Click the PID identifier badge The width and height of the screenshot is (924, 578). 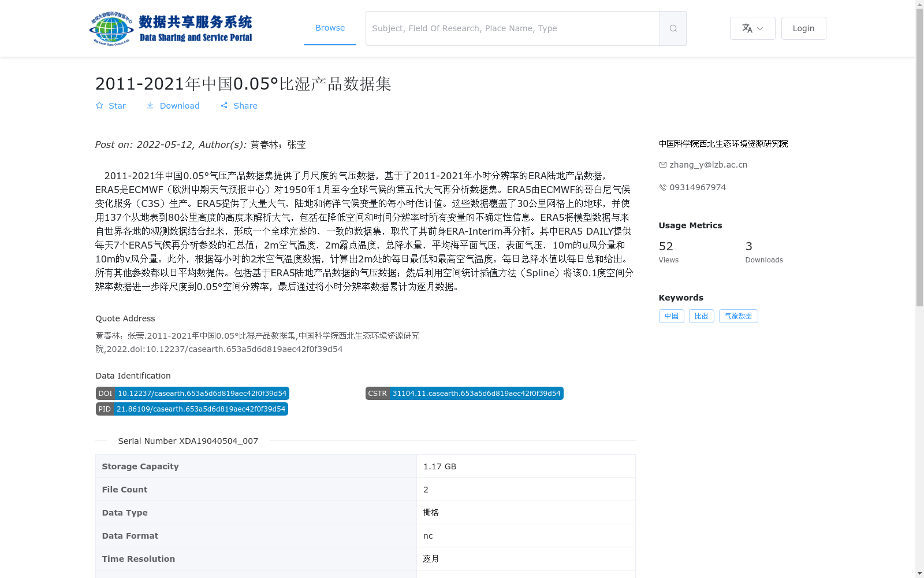click(x=192, y=409)
